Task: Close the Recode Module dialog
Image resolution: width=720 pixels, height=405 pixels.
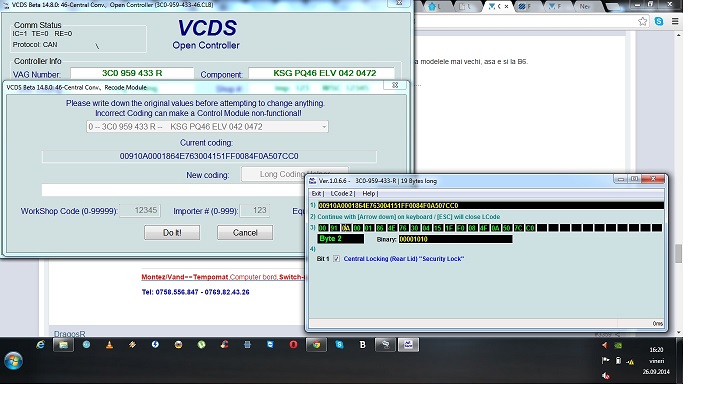Action: [395, 85]
